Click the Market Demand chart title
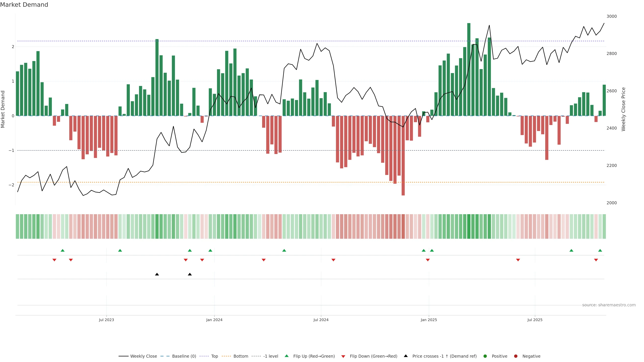This screenshot has height=362, width=644. pos(24,5)
